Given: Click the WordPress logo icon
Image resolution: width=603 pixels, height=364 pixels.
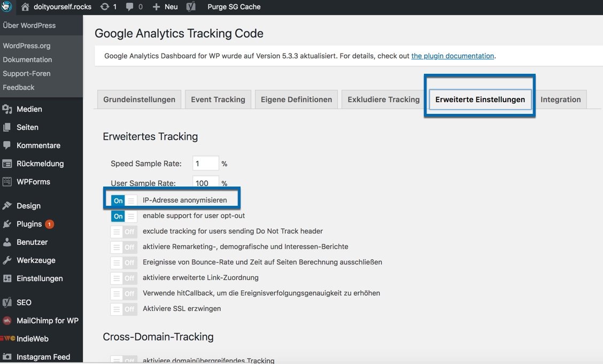Looking at the screenshot, I should [6, 7].
